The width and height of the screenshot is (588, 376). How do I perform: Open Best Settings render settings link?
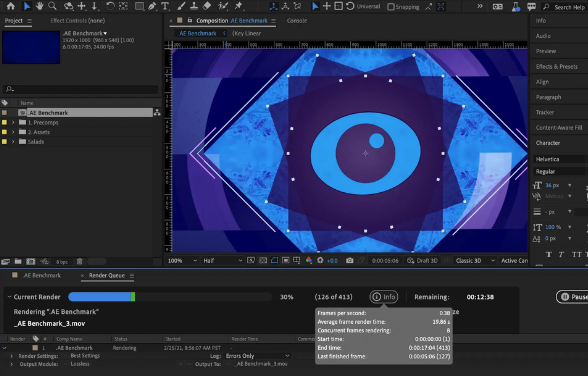coord(85,356)
